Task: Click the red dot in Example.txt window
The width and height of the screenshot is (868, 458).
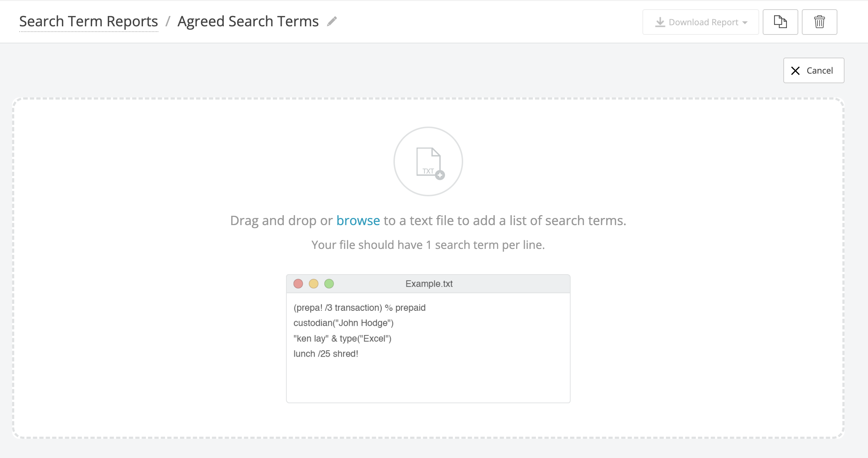Action: (x=298, y=284)
